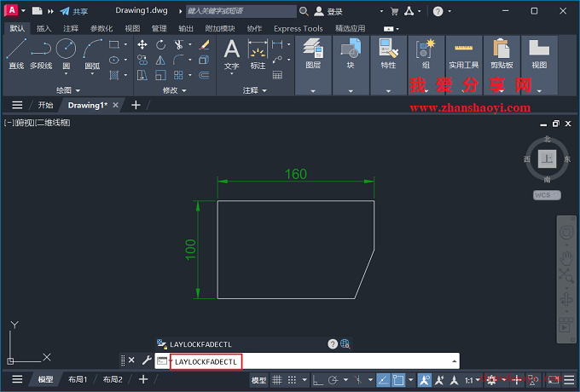
Task: Click the Top (上) face of ViewCube
Action: (x=547, y=159)
